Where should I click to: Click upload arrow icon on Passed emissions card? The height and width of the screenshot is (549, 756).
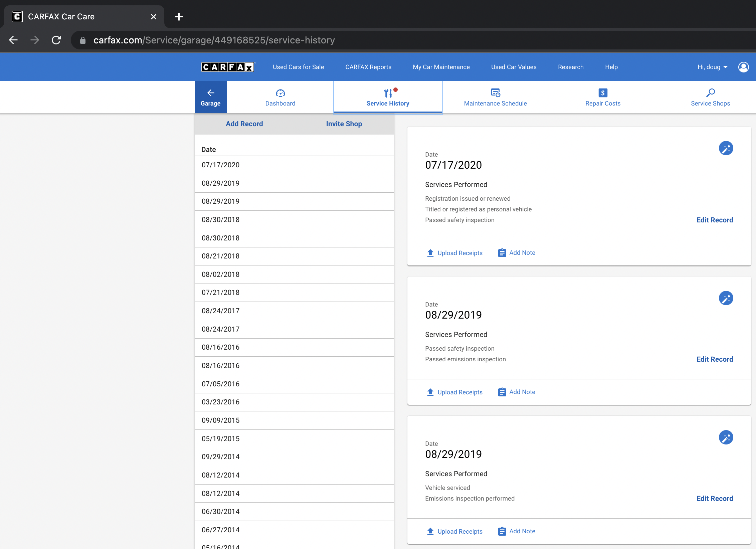[430, 392]
